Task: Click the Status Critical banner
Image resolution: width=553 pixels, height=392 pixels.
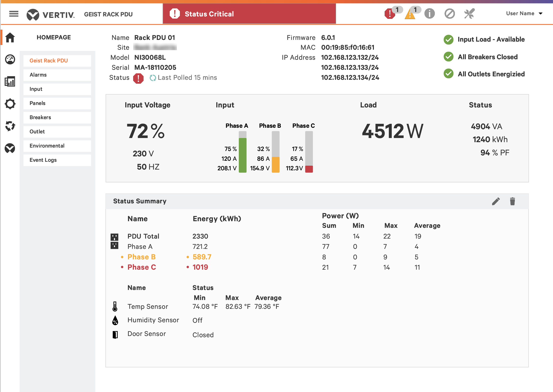Action: click(x=249, y=14)
